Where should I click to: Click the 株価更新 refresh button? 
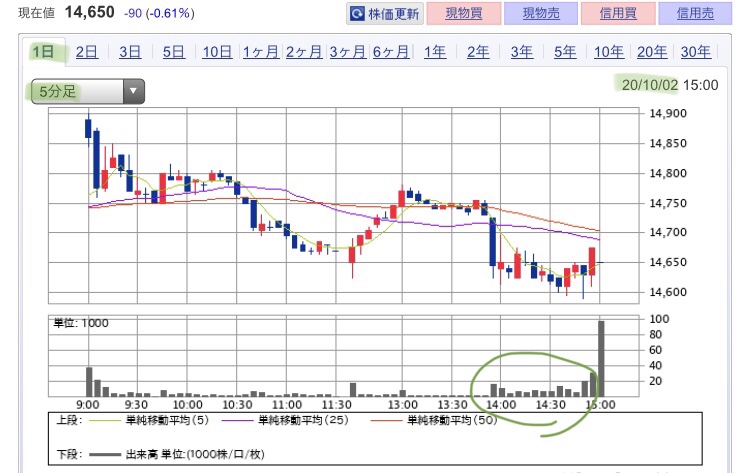point(385,14)
